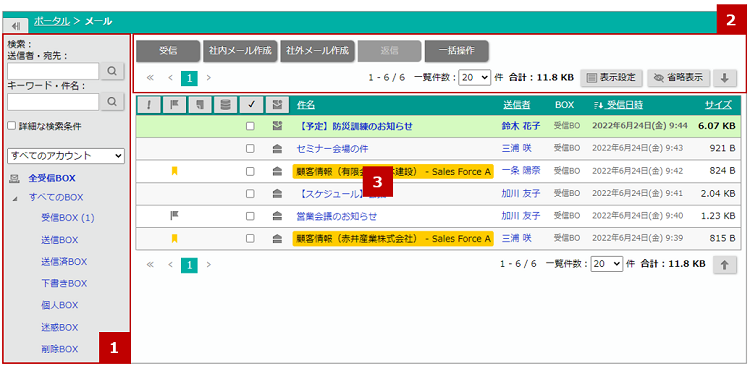Click the flag column header icon
The width and height of the screenshot is (750, 366).
(x=175, y=105)
